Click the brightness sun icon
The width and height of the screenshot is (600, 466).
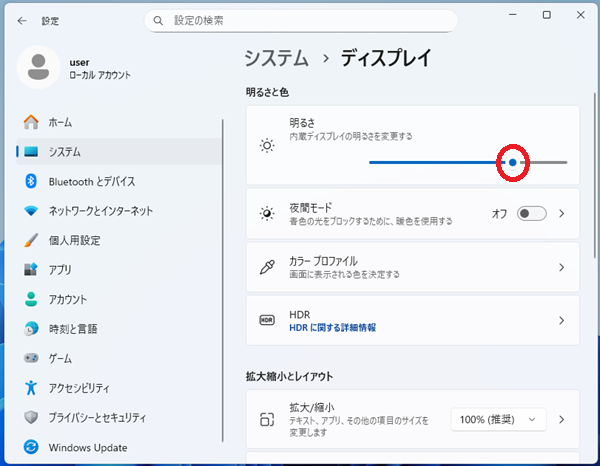click(267, 145)
